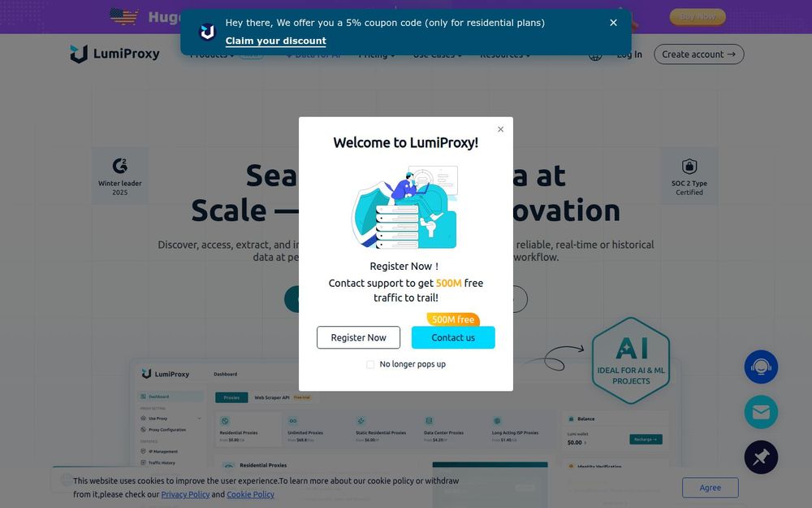The width and height of the screenshot is (812, 508).
Task: Click the Recharge button in Balance panel
Action: click(646, 440)
